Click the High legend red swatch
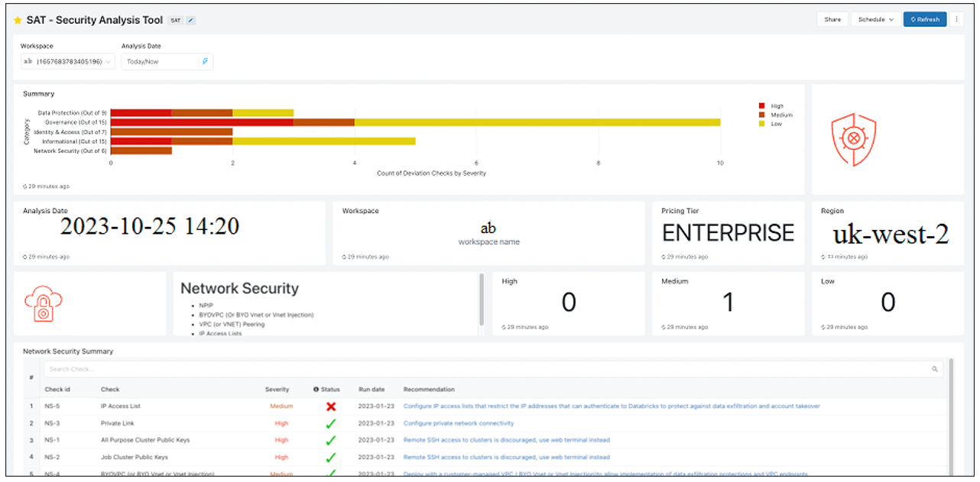The image size is (980, 482). click(761, 106)
